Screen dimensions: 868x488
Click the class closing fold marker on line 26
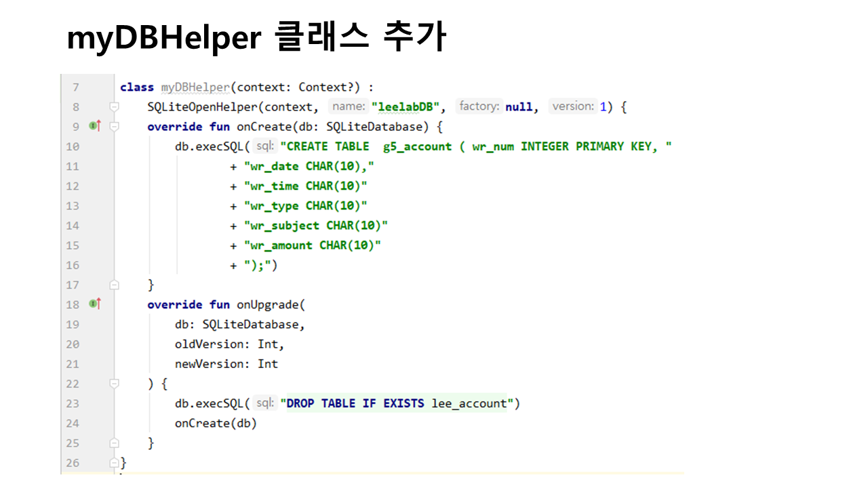point(114,463)
